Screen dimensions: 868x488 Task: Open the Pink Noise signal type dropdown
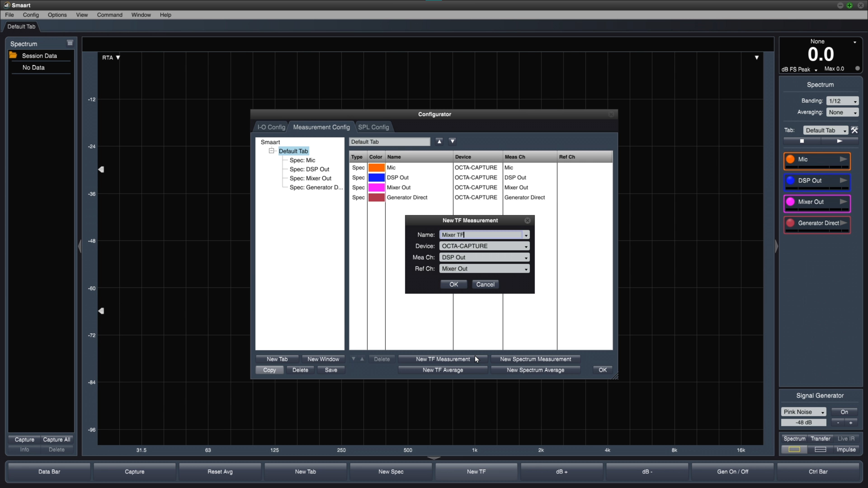coord(803,412)
